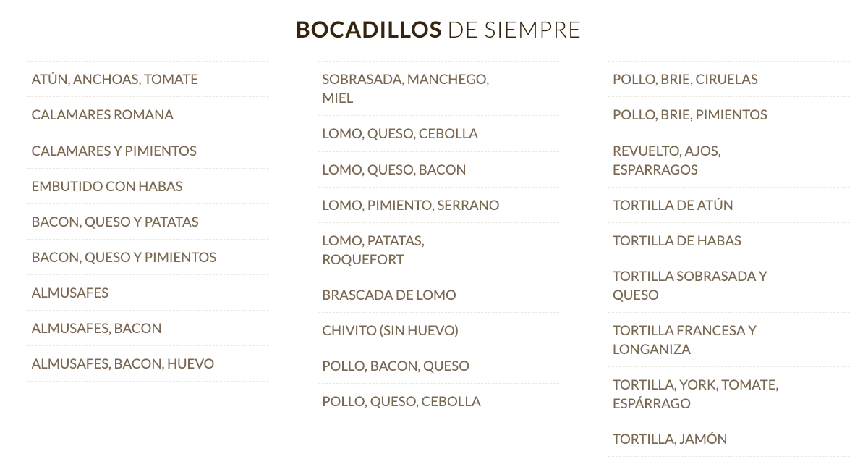This screenshot has height=475, width=868.
Task: Select EMBUTIDO CON HABAS entry
Action: tap(106, 186)
